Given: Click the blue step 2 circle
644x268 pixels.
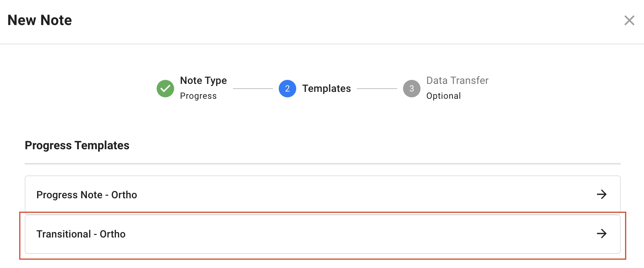Looking at the screenshot, I should pos(287,89).
